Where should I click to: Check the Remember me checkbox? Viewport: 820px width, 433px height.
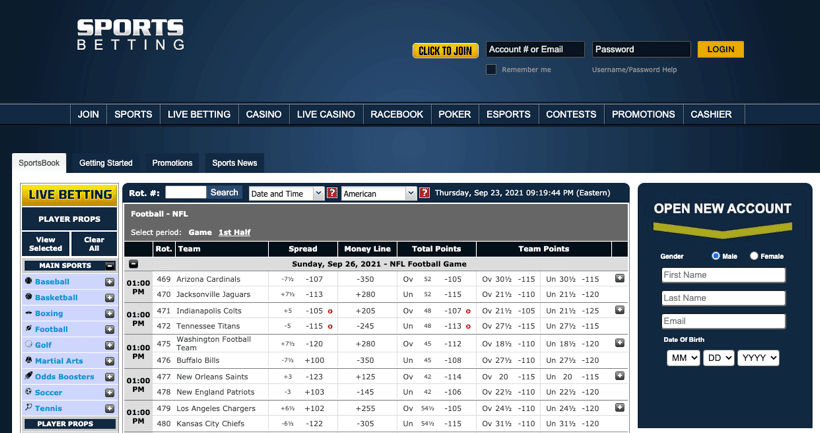pyautogui.click(x=491, y=70)
